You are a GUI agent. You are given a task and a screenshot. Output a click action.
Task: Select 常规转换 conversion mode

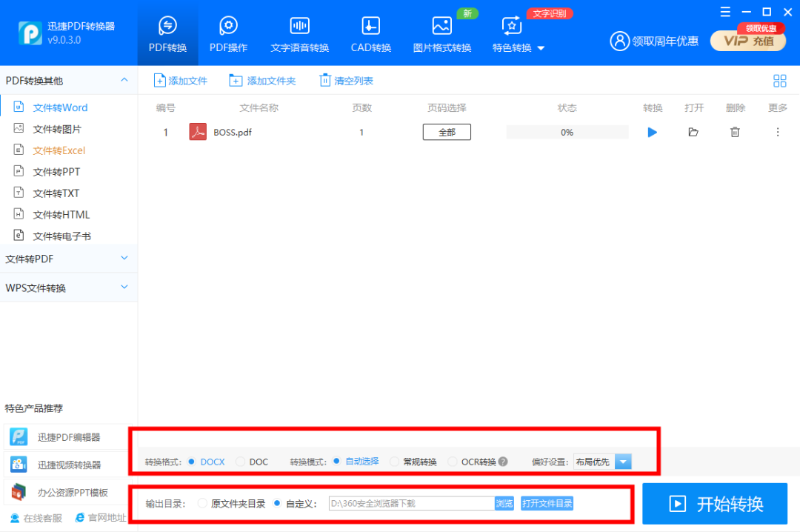[x=394, y=462]
